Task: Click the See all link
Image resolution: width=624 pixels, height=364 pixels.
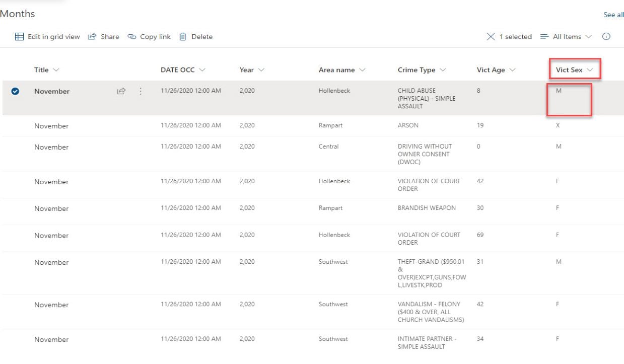Action: 613,15
